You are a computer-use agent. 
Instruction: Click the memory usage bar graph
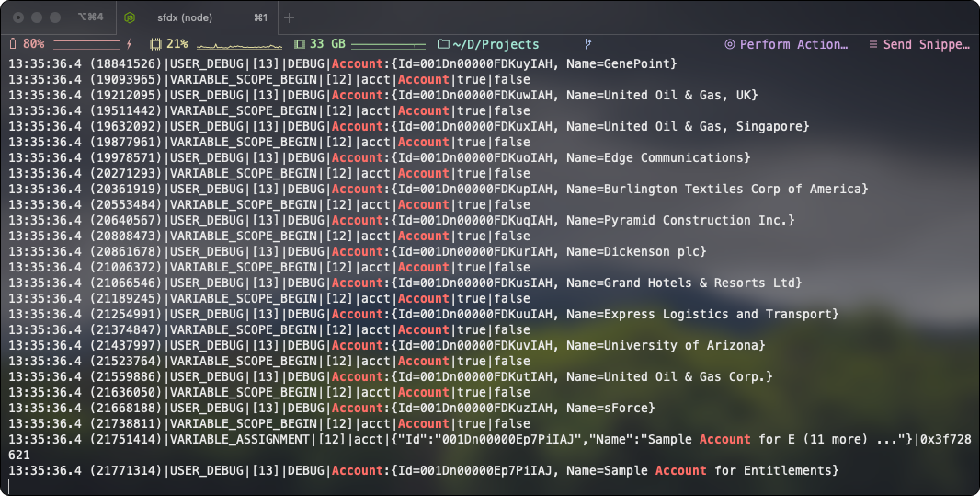[388, 44]
